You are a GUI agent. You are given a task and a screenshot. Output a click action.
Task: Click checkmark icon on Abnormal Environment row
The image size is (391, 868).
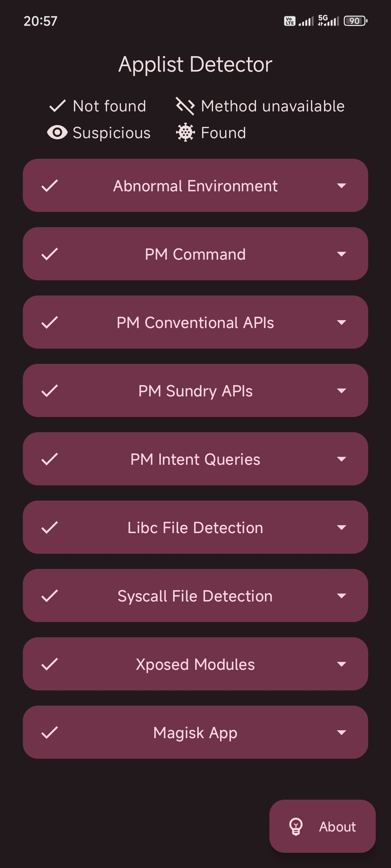[50, 186]
